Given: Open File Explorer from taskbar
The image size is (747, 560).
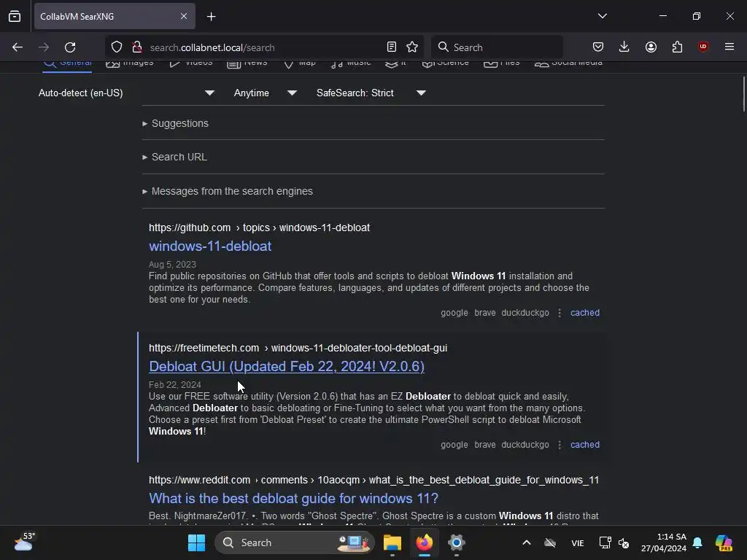Looking at the screenshot, I should click(392, 542).
